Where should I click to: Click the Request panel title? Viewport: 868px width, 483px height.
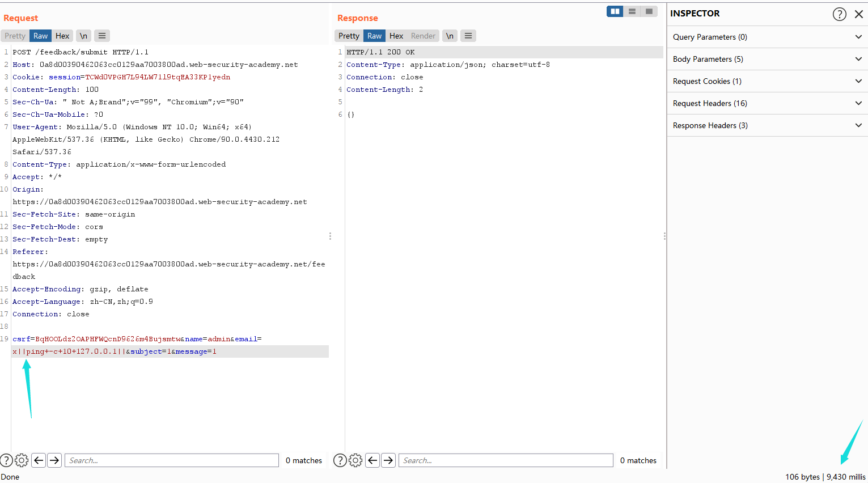21,18
